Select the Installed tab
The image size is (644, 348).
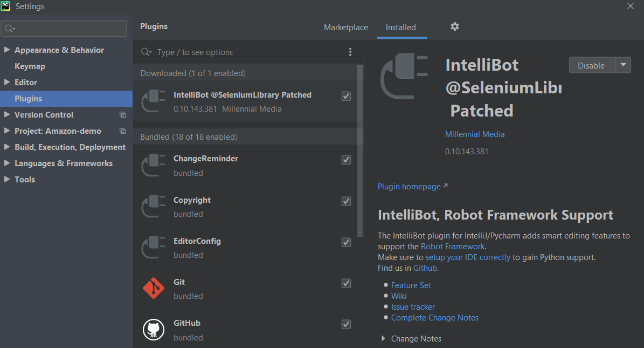[401, 28]
